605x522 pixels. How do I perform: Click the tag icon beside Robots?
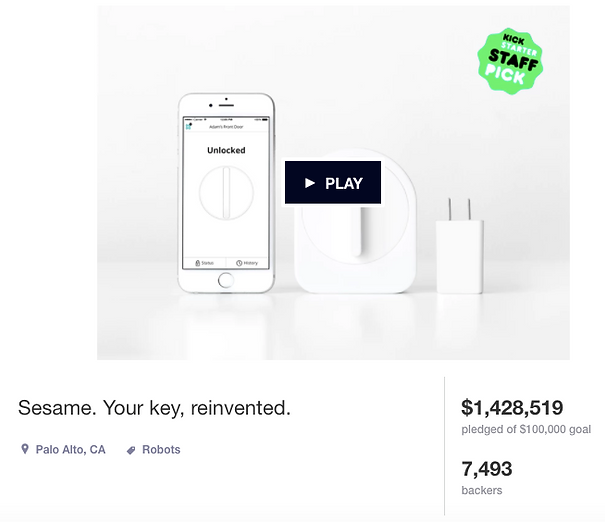[131, 450]
